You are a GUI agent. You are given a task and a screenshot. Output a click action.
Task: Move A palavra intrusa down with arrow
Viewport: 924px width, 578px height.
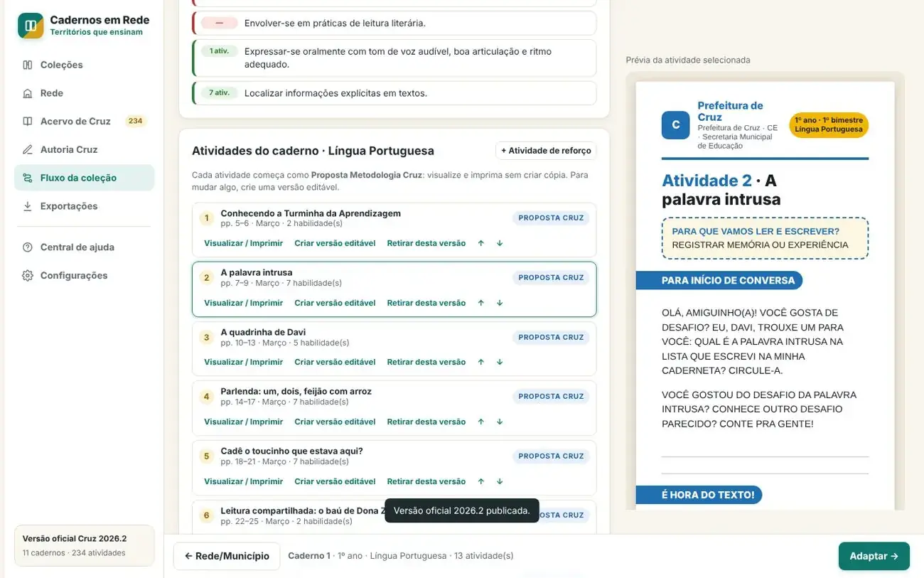pyautogui.click(x=500, y=303)
